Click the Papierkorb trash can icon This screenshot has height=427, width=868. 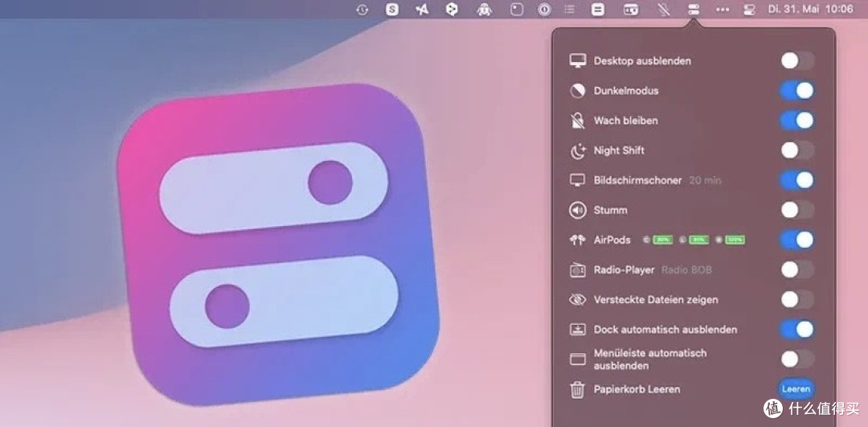577,390
